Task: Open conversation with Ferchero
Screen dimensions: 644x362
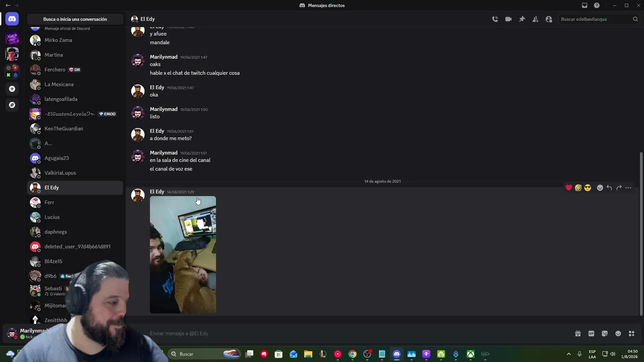Action: [x=75, y=69]
